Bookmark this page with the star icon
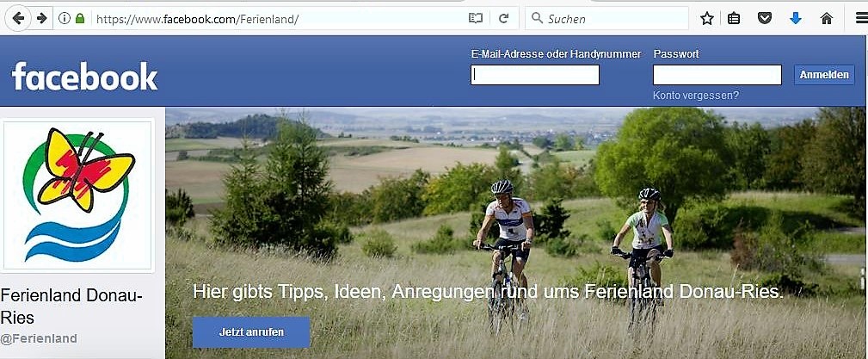This screenshot has width=868, height=359. tap(706, 18)
